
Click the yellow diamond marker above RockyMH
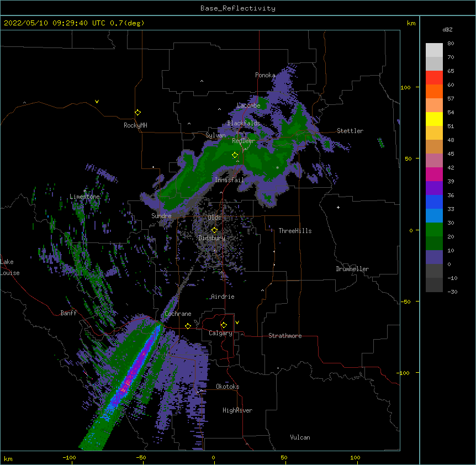pyautogui.click(x=138, y=113)
